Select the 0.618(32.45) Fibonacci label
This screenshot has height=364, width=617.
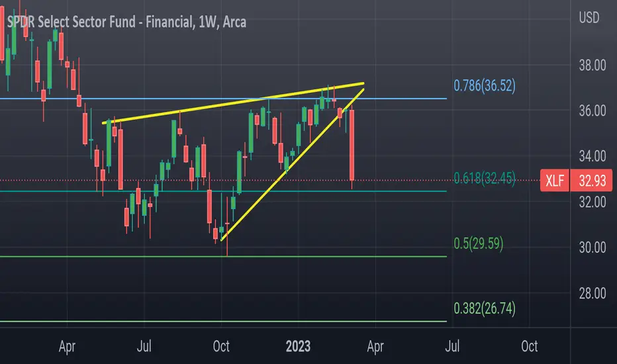485,178
